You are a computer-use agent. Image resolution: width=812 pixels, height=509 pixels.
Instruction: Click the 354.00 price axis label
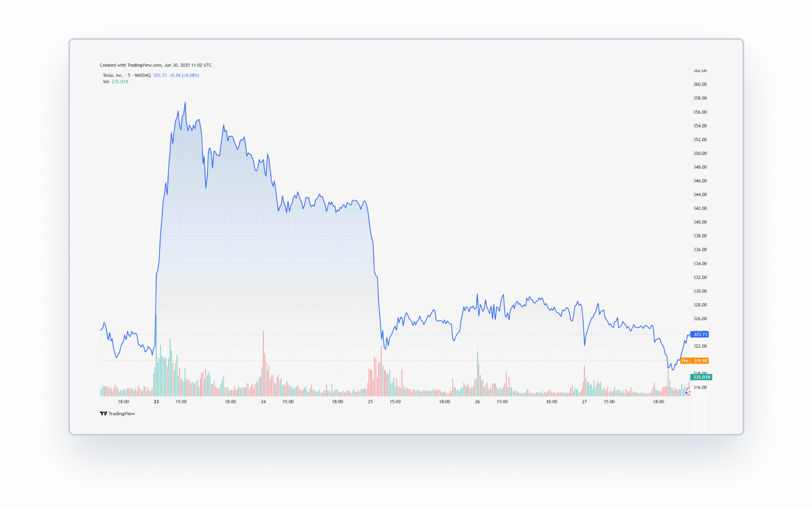(700, 126)
